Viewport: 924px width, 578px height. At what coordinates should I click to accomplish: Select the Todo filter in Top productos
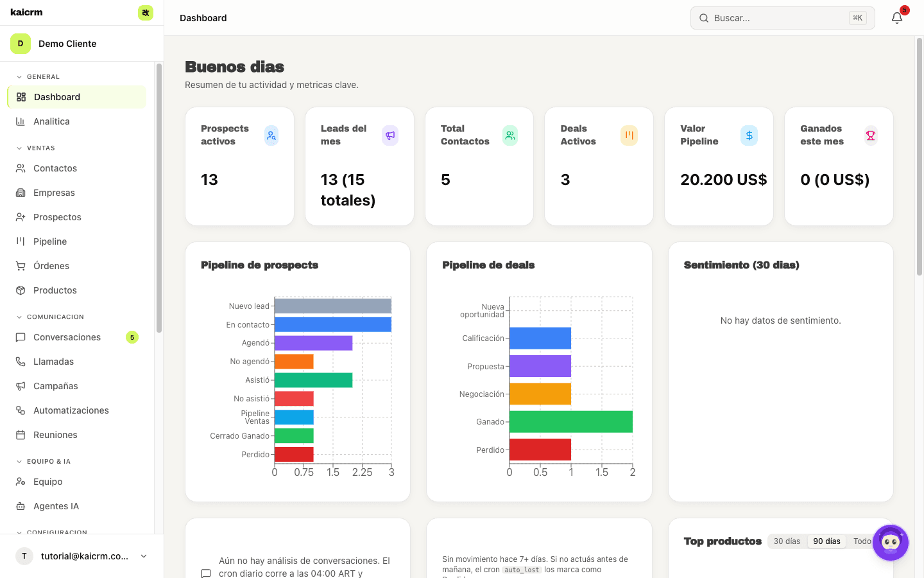point(862,541)
